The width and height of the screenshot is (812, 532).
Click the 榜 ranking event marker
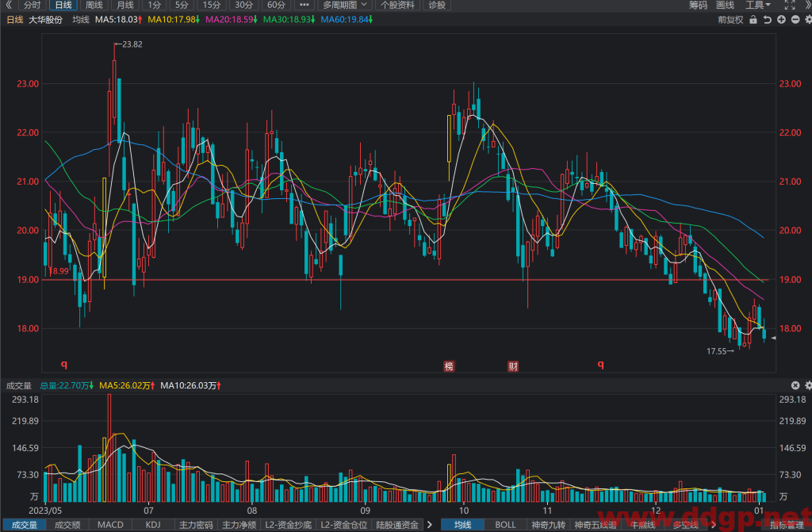(x=449, y=366)
